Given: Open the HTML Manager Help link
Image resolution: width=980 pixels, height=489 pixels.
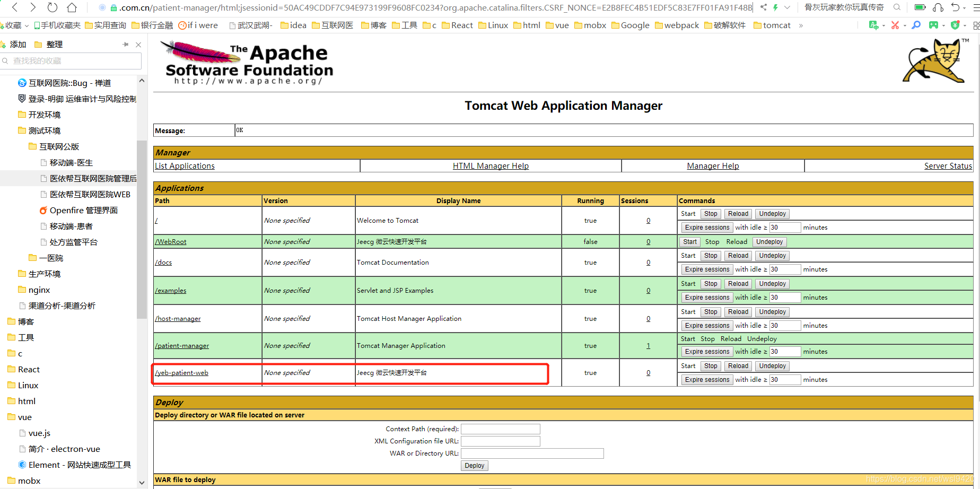Looking at the screenshot, I should click(x=491, y=166).
